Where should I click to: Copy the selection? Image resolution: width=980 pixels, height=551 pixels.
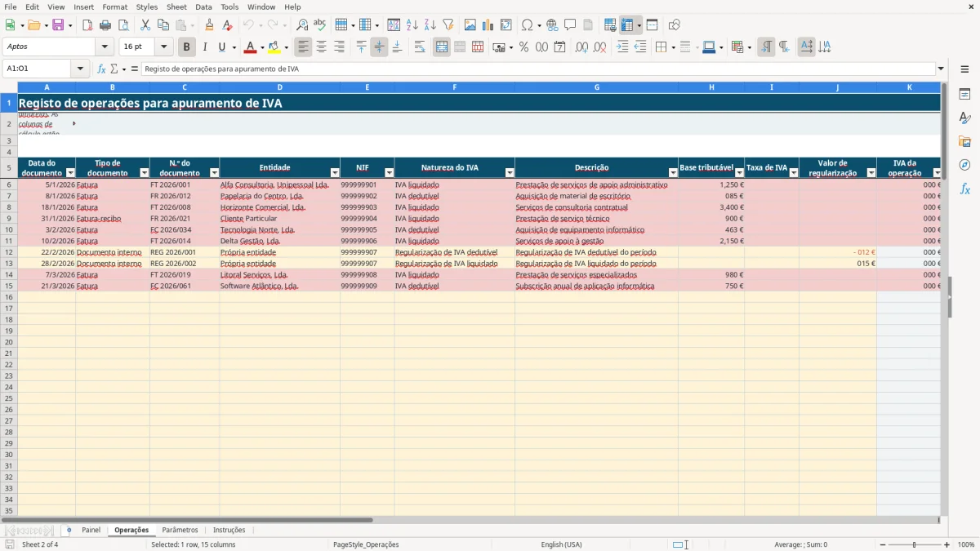coord(163,25)
